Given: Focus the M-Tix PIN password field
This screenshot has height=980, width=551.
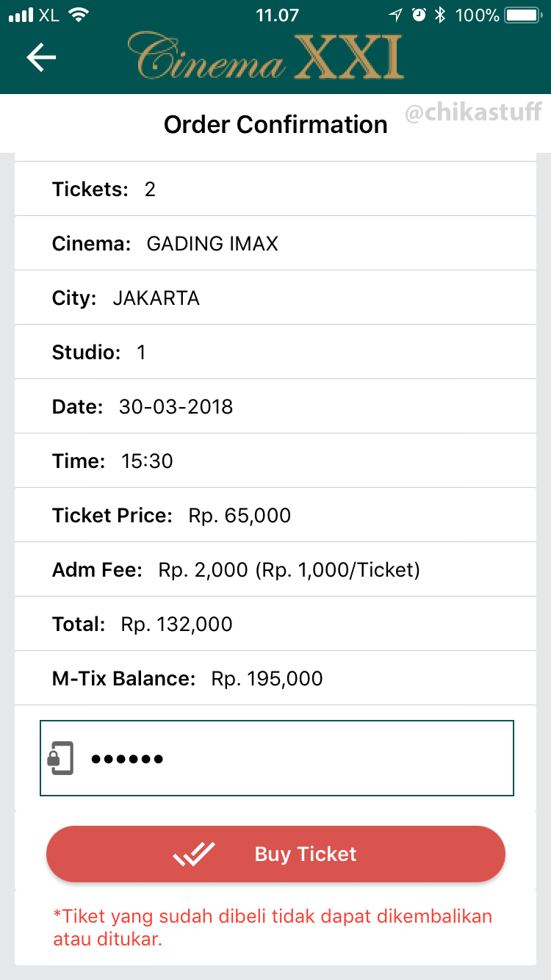Looking at the screenshot, I should 294,758.
